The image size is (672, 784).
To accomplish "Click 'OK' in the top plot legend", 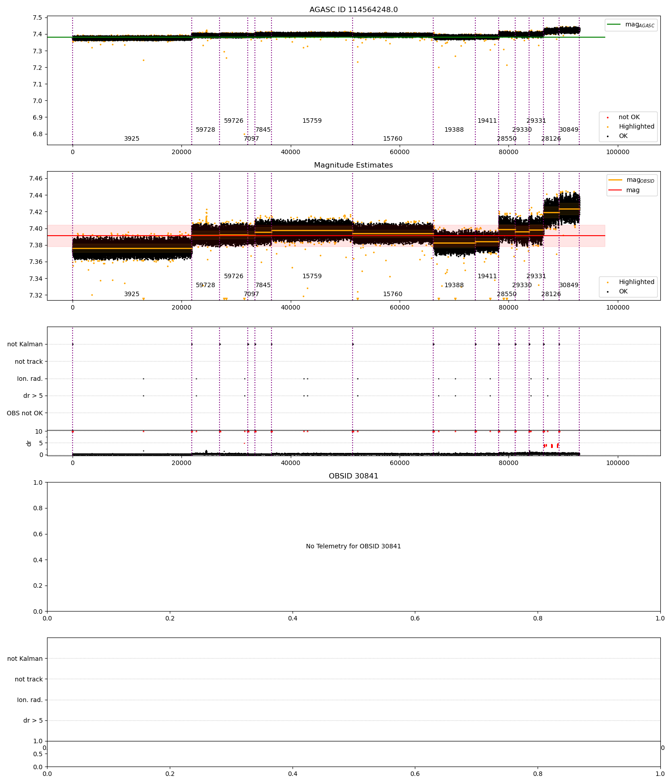I will click(x=623, y=136).
